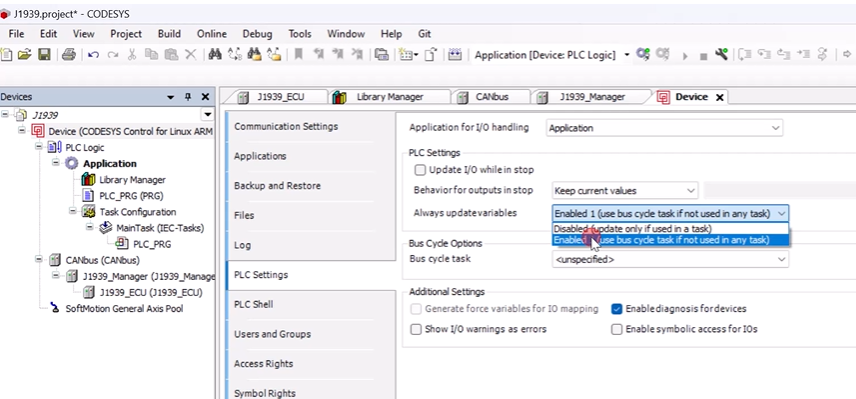Screen dimensions: 856x399
Task: Close the Device editor tab
Action: pyautogui.click(x=720, y=97)
